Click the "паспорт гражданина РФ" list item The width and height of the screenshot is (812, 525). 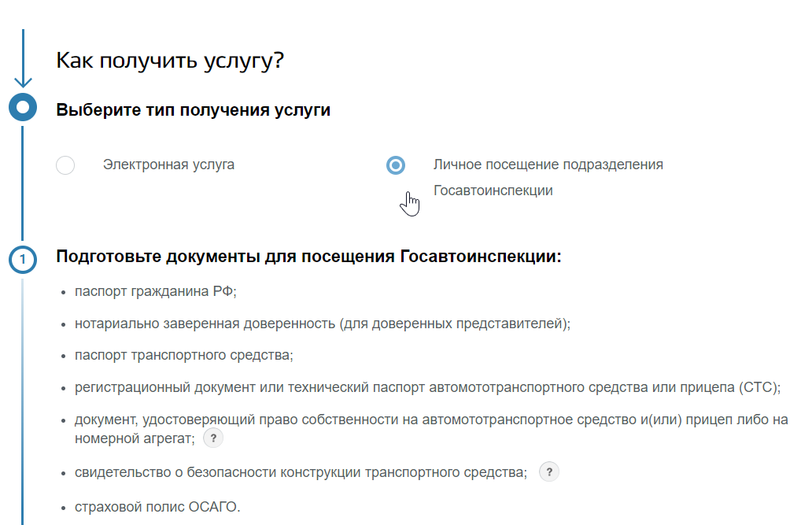[x=156, y=291]
